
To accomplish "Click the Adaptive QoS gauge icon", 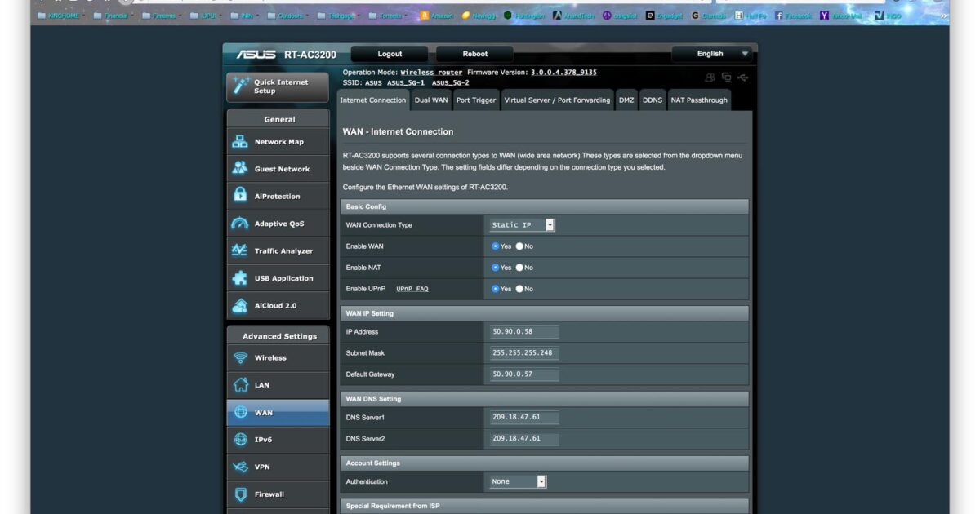I will (240, 224).
